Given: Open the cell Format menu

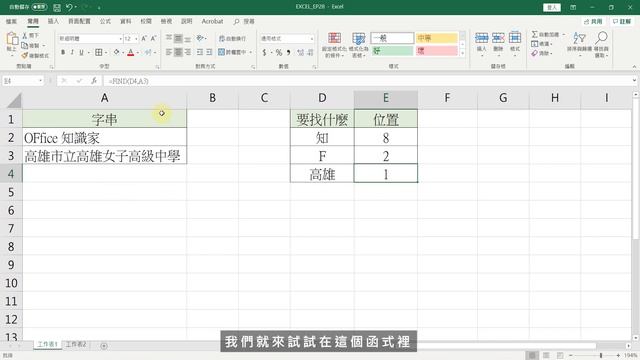Looking at the screenshot, I should pos(515,42).
